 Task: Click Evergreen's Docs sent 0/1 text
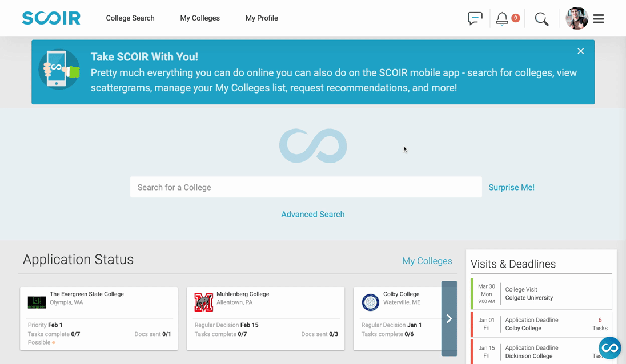click(153, 334)
